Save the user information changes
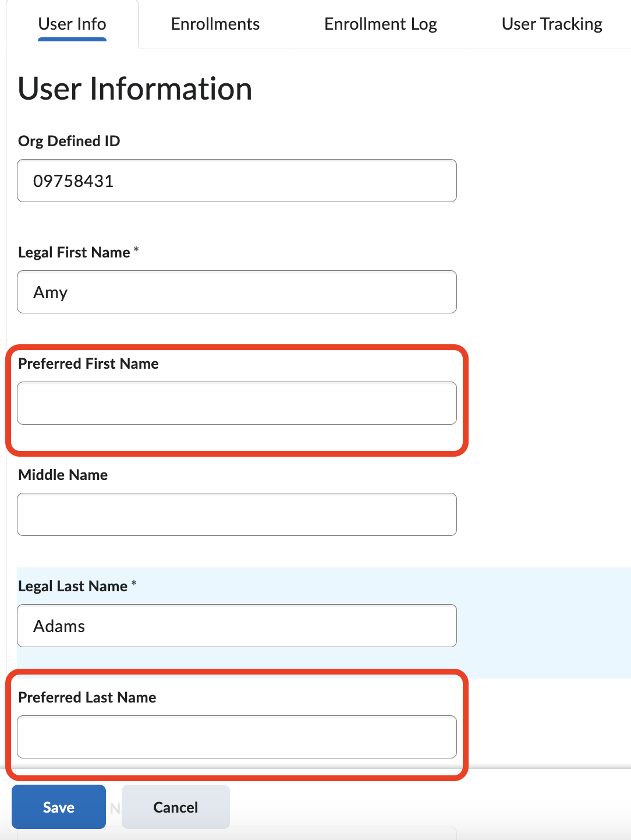 pyautogui.click(x=58, y=807)
